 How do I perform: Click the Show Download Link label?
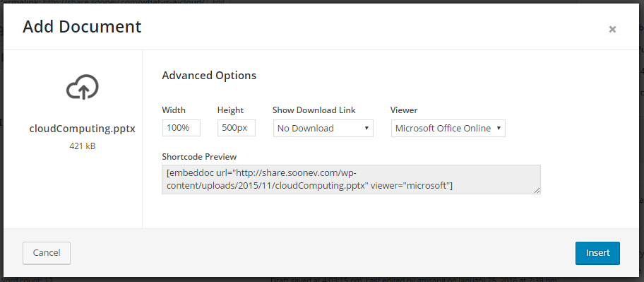pyautogui.click(x=314, y=110)
